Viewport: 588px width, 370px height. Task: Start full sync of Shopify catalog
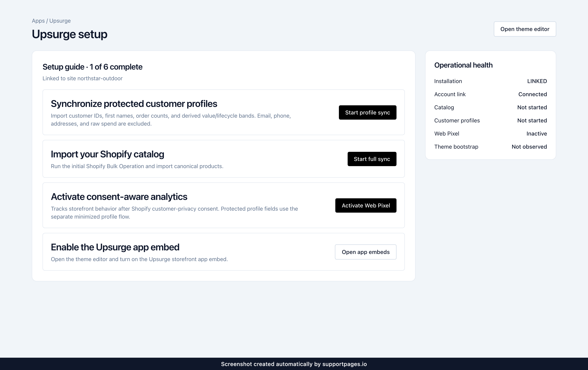[372, 159]
